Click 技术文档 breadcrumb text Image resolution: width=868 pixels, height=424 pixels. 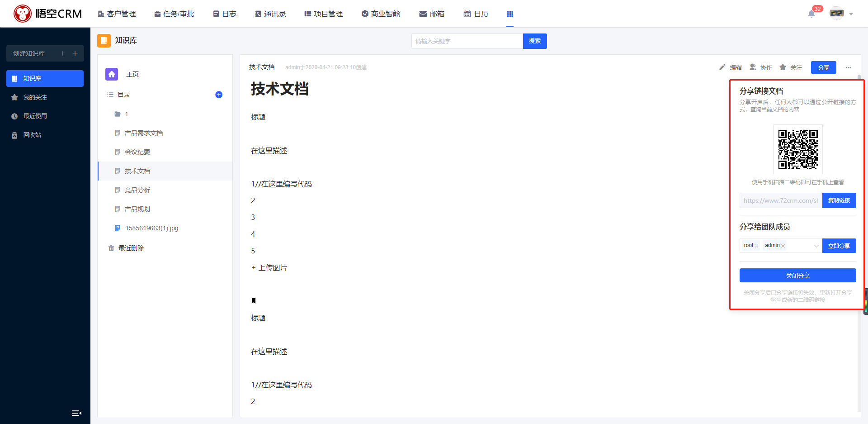[x=262, y=67]
